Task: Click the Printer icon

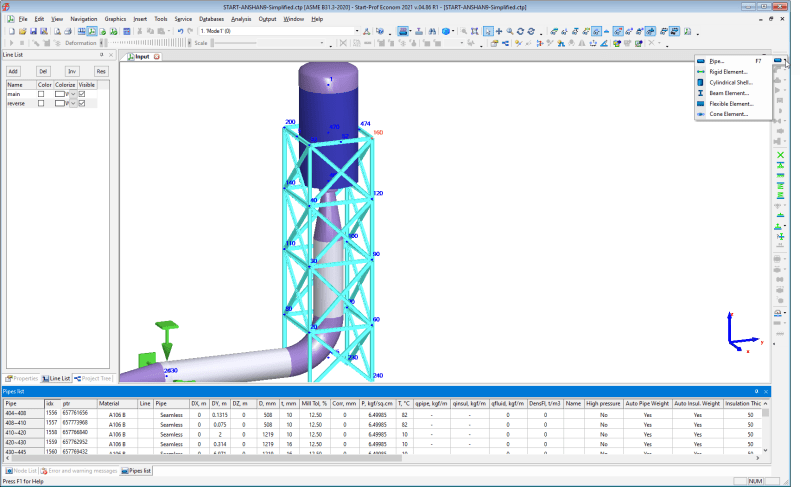Action: tap(68, 31)
